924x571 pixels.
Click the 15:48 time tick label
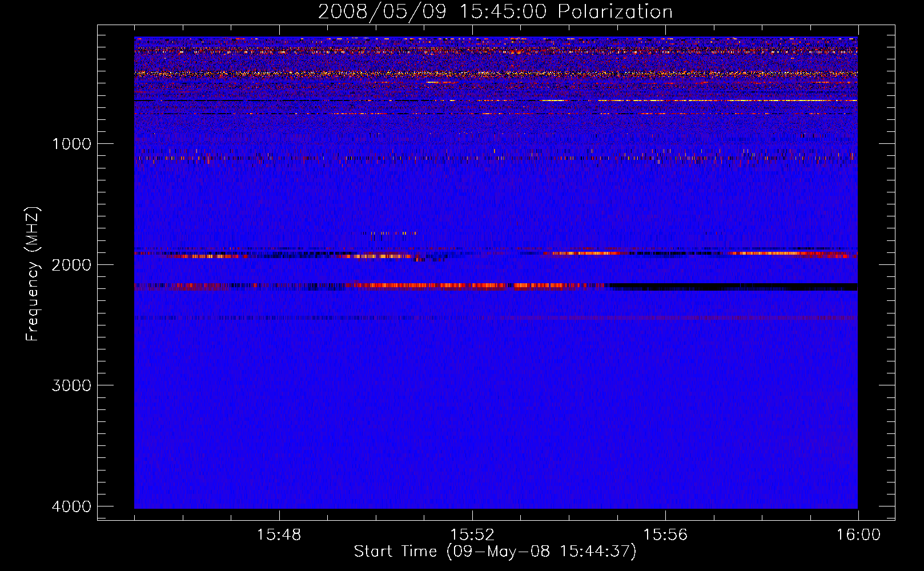(279, 535)
